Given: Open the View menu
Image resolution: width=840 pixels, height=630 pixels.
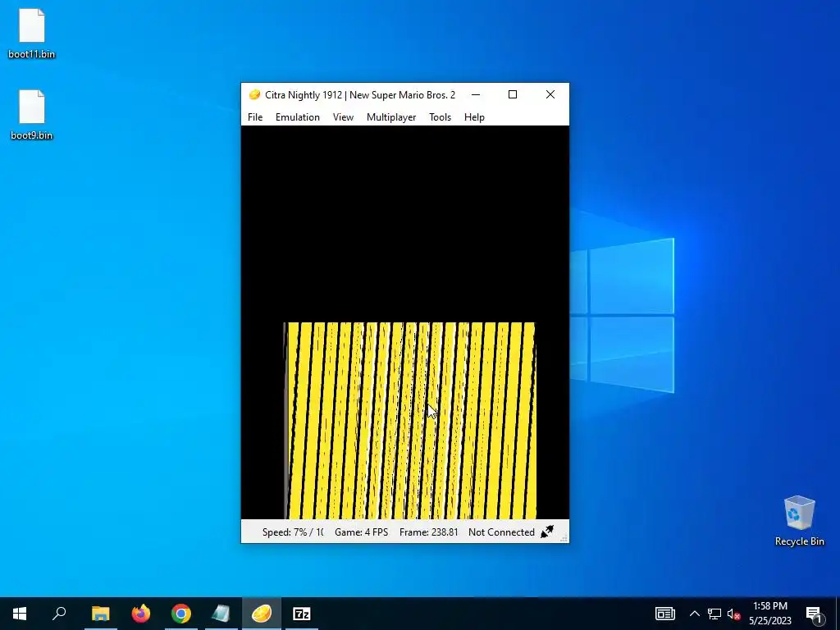Looking at the screenshot, I should pos(343,117).
